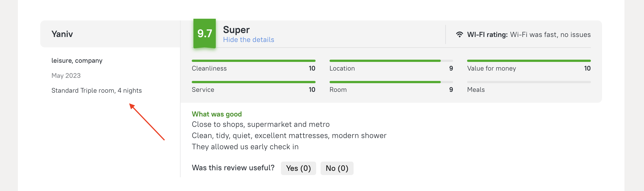Click the Super rating title

pyautogui.click(x=236, y=30)
